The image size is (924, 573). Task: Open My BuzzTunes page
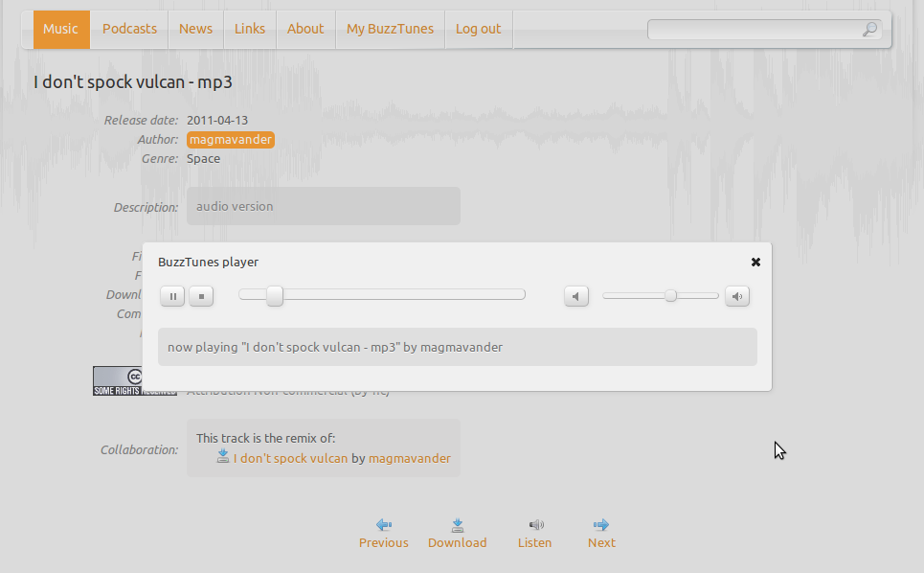pos(390,30)
